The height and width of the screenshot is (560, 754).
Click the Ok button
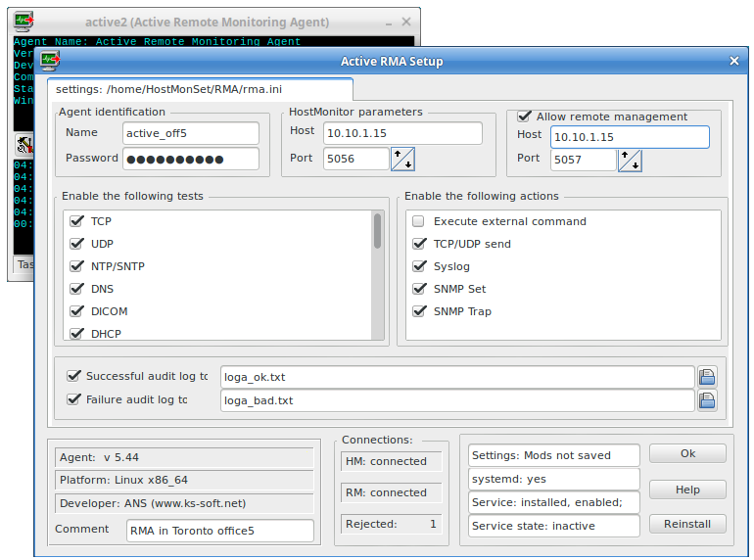click(x=687, y=453)
